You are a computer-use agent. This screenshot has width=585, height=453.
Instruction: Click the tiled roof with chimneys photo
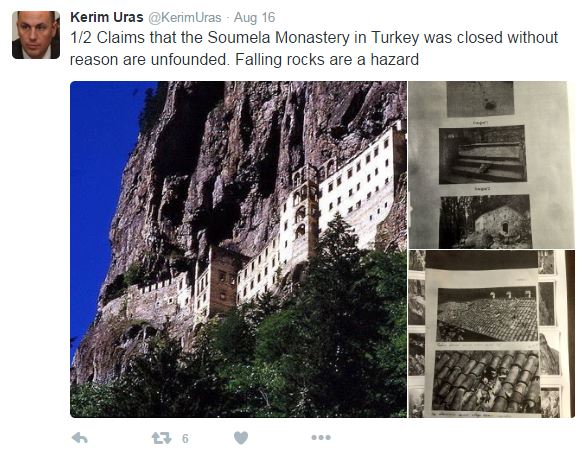pos(487,314)
